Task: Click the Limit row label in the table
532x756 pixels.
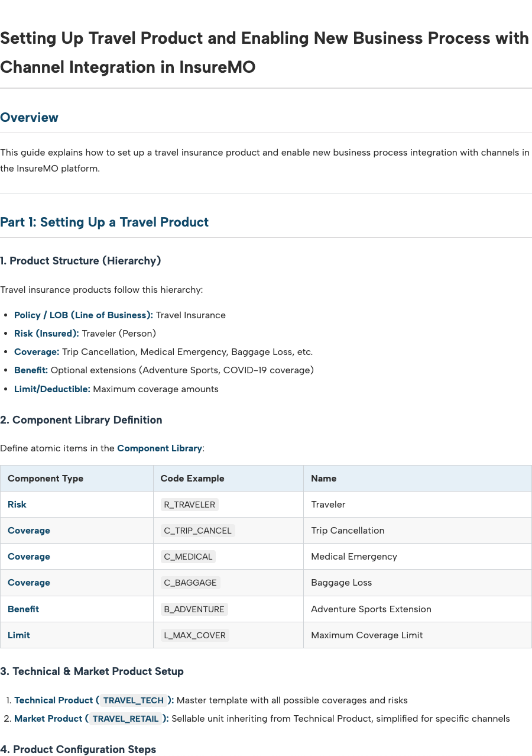Action: pos(19,635)
